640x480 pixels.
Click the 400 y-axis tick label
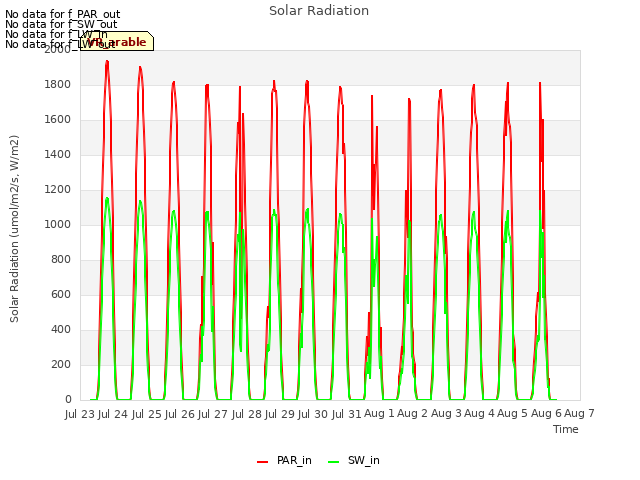tap(61, 329)
